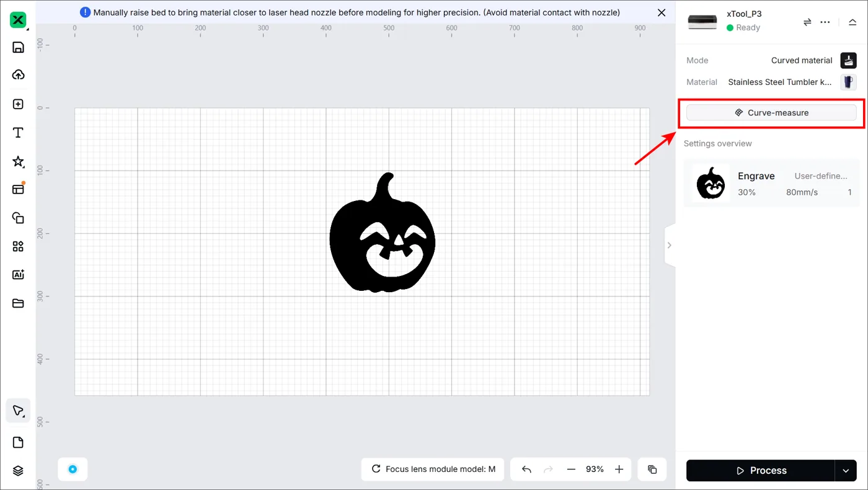Click the switch device arrows icon
The image size is (868, 490).
[x=807, y=22]
